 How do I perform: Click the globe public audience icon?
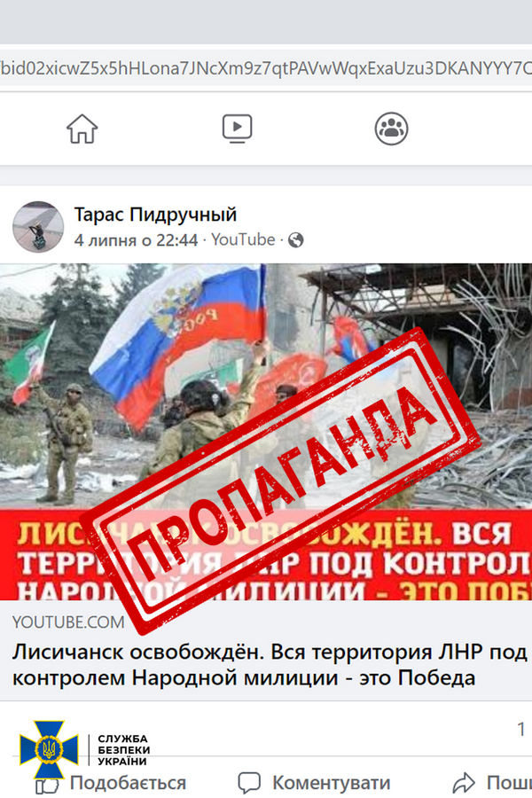pyautogui.click(x=296, y=239)
